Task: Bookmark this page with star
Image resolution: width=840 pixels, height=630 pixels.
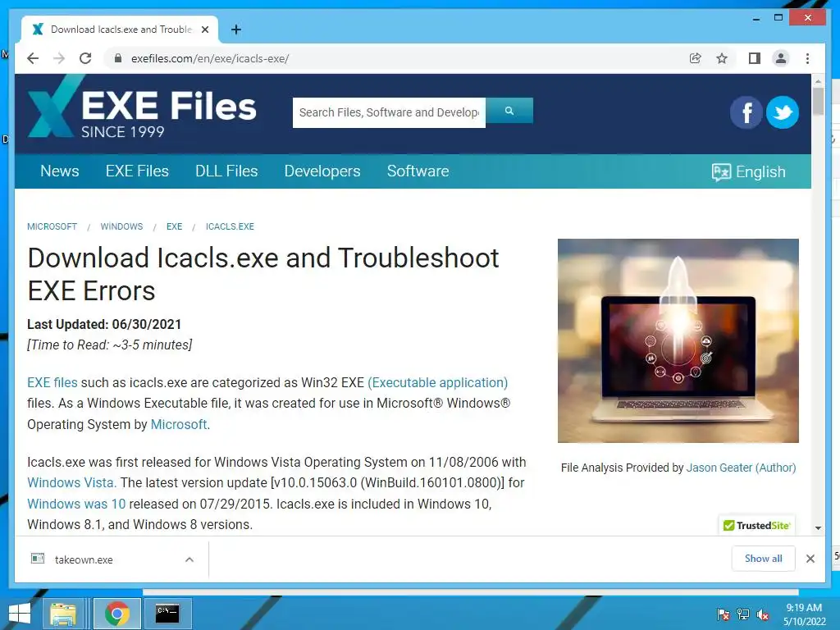Action: pyautogui.click(x=722, y=58)
